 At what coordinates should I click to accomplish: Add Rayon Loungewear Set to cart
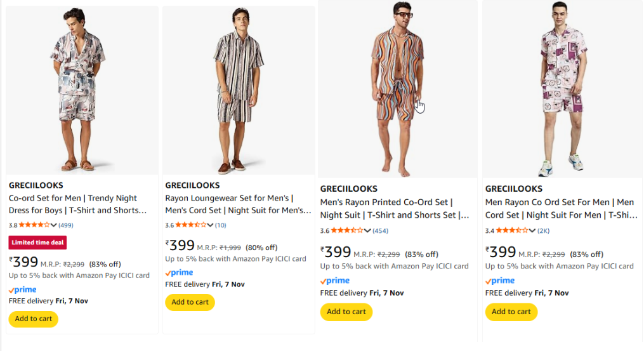point(190,302)
